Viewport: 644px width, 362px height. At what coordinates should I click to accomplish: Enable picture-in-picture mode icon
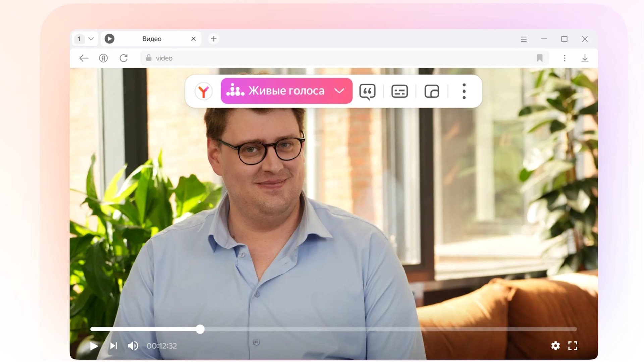[432, 91]
